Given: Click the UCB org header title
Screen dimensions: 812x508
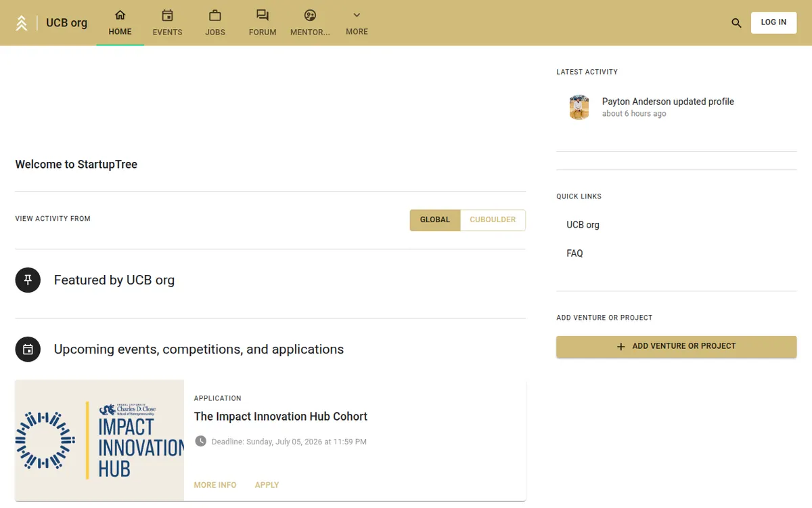Looking at the screenshot, I should coord(66,23).
